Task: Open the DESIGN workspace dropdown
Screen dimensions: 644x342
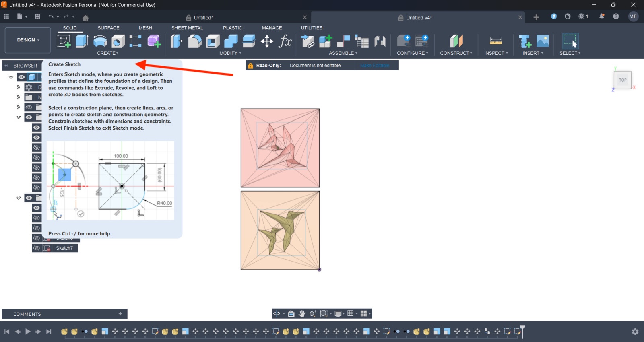Action: pyautogui.click(x=28, y=40)
